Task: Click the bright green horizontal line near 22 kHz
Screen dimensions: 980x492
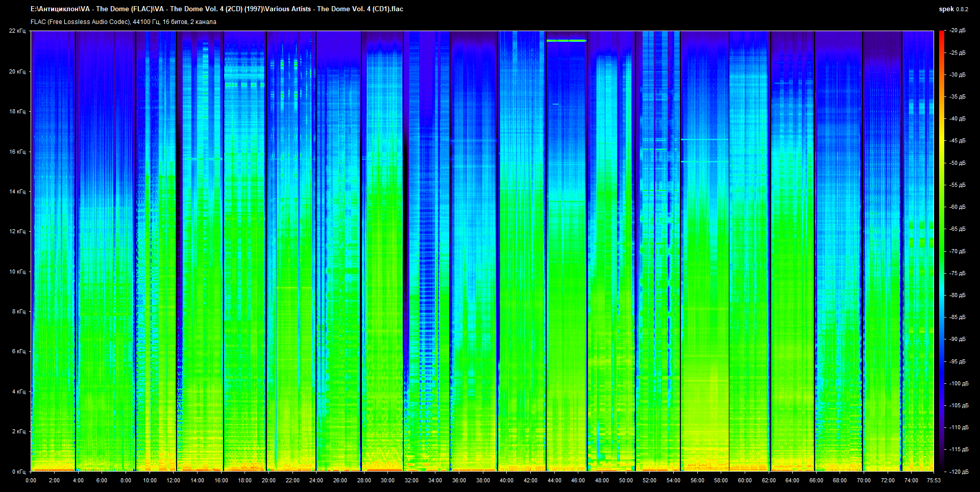Action: tap(566, 40)
